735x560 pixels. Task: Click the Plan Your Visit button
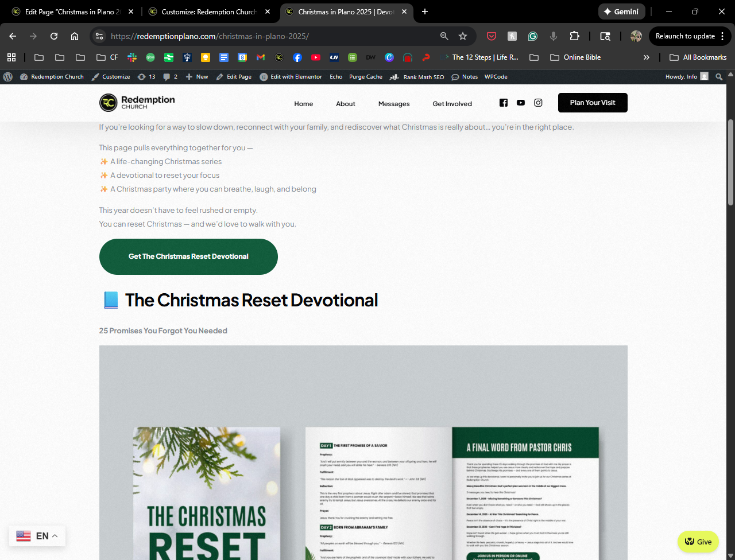(593, 103)
